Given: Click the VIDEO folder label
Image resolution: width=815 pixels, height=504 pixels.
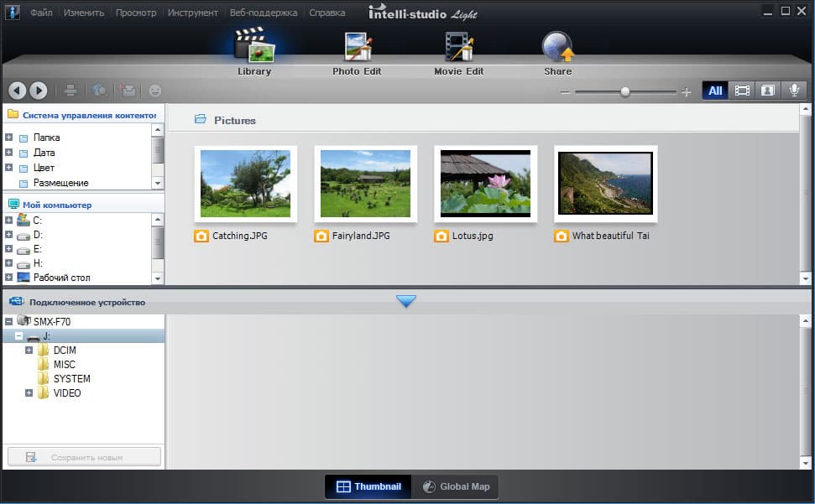Looking at the screenshot, I should pos(67,393).
